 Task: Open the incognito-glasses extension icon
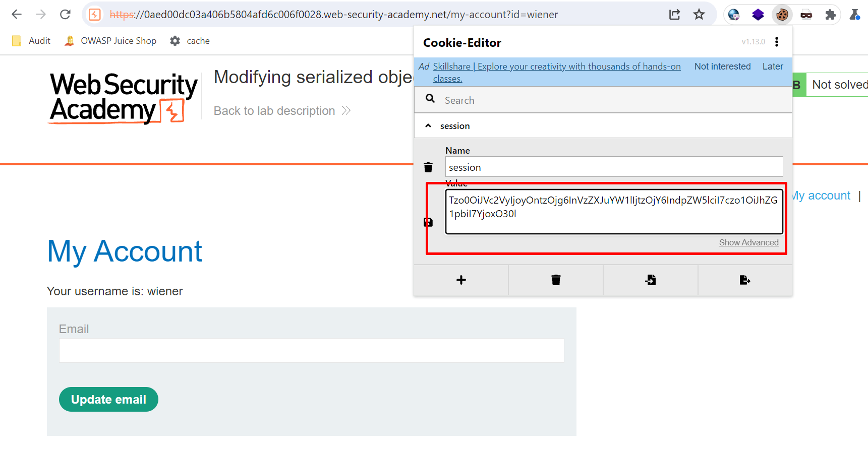(x=806, y=15)
